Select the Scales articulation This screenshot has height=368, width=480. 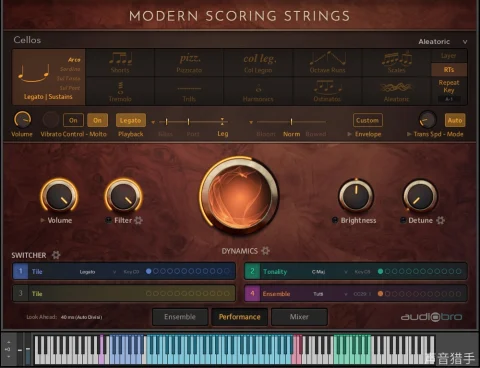(397, 63)
